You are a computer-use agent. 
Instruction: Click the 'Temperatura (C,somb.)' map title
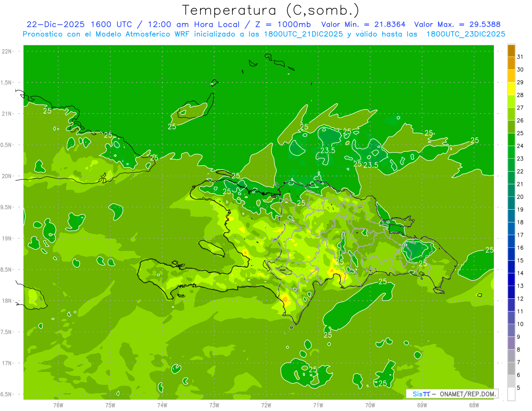(x=270, y=10)
